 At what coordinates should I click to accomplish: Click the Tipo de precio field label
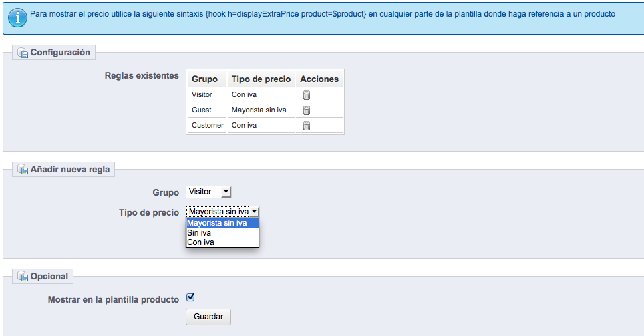point(149,213)
